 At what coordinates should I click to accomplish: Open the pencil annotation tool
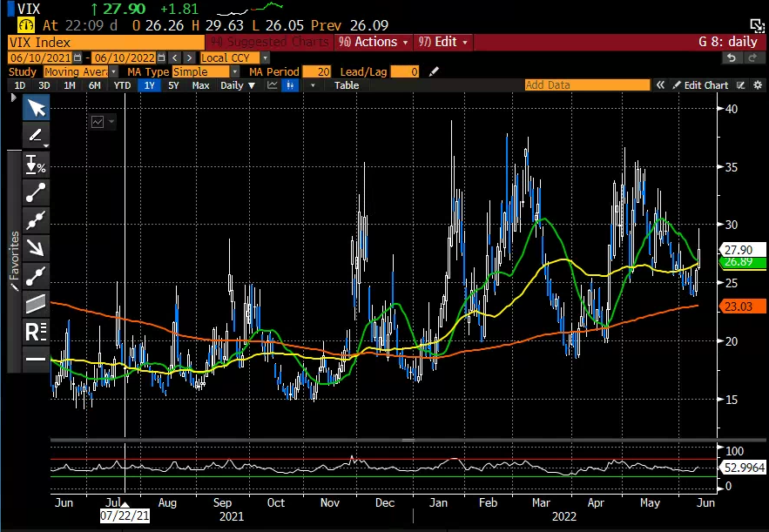36,135
